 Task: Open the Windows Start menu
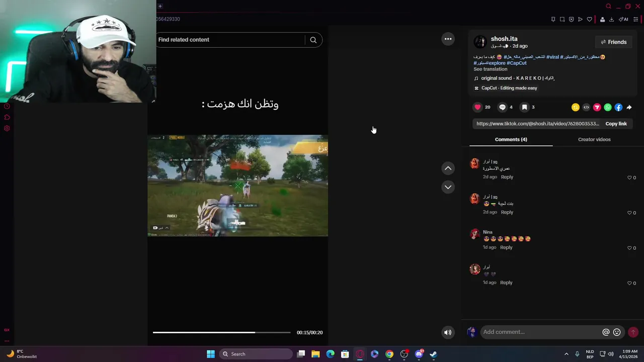pos(211,354)
